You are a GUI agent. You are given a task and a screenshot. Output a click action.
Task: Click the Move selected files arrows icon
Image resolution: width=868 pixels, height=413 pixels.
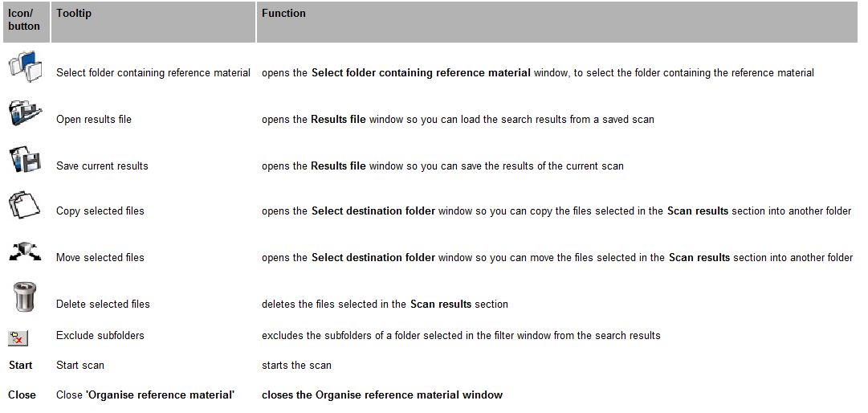[26, 251]
